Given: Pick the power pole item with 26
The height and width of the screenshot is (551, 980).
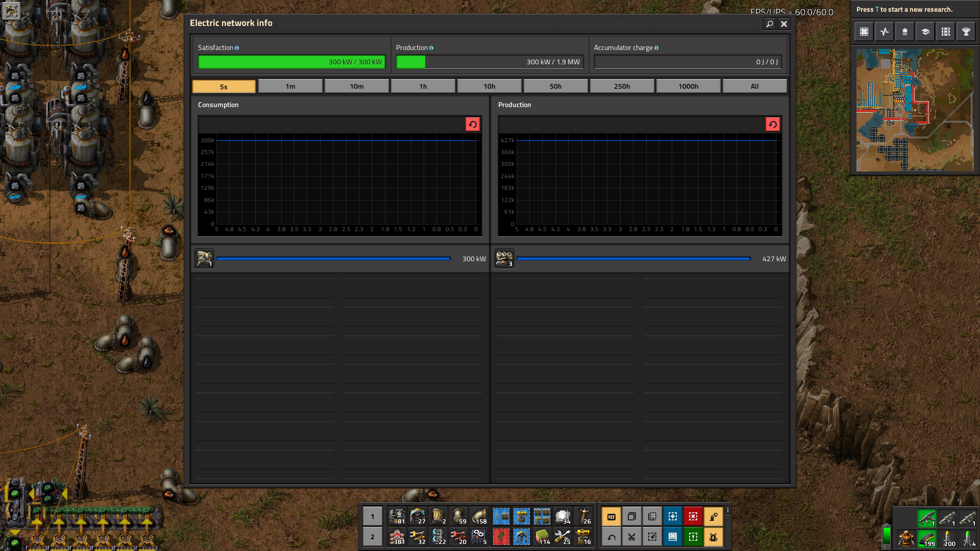Looking at the screenshot, I should tap(583, 516).
